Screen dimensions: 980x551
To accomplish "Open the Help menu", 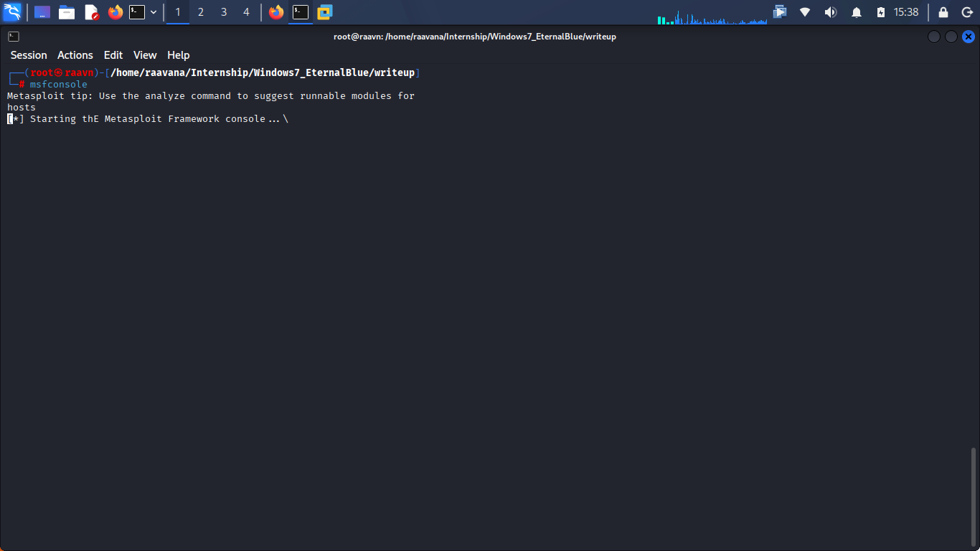I will pos(179,55).
